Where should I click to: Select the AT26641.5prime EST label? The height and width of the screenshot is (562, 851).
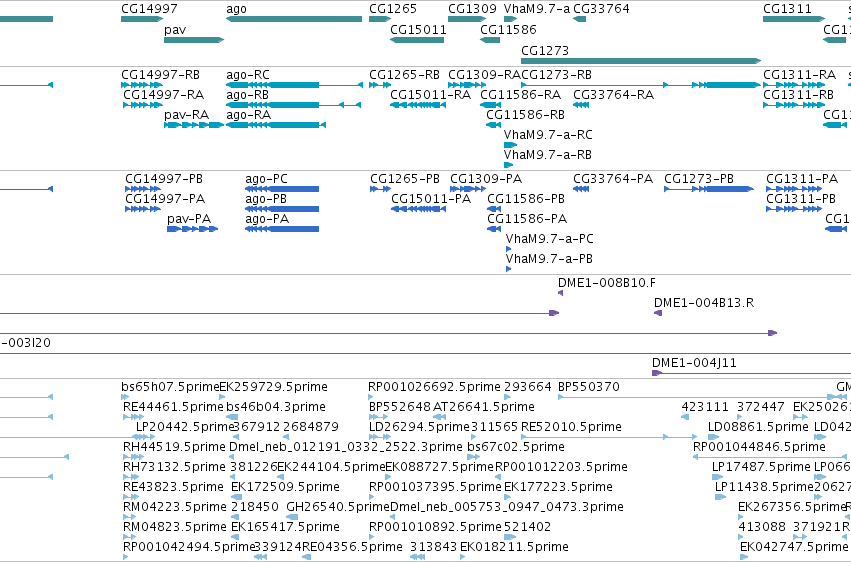484,407
